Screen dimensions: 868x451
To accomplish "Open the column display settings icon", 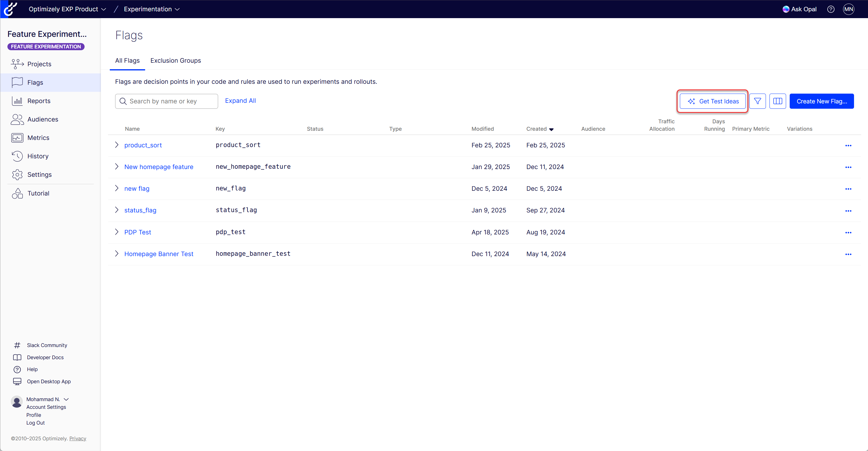I will click(777, 101).
